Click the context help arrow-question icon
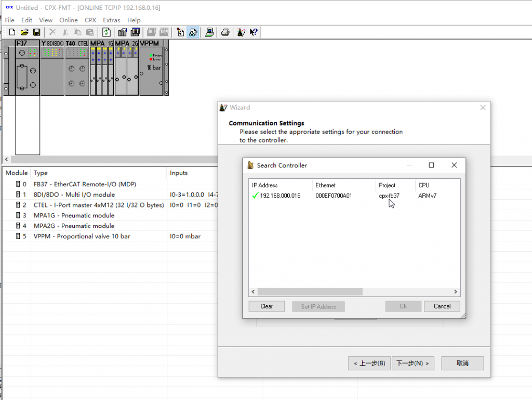 254,32
